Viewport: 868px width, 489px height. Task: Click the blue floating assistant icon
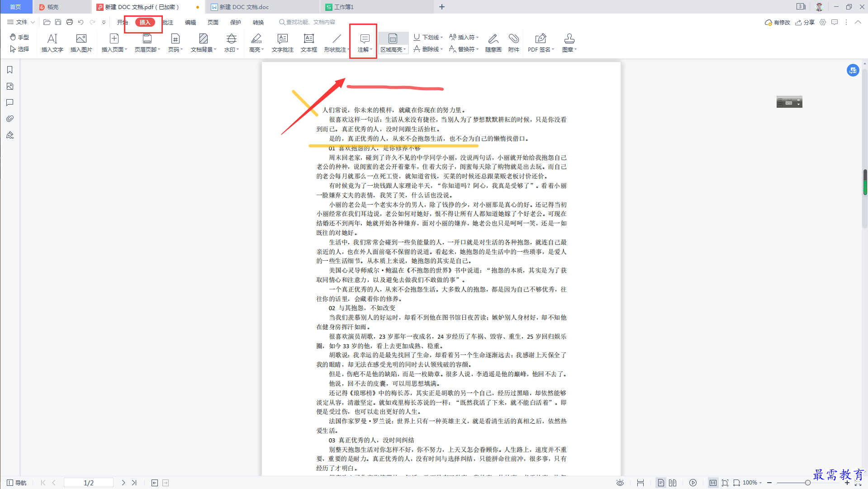(x=853, y=70)
